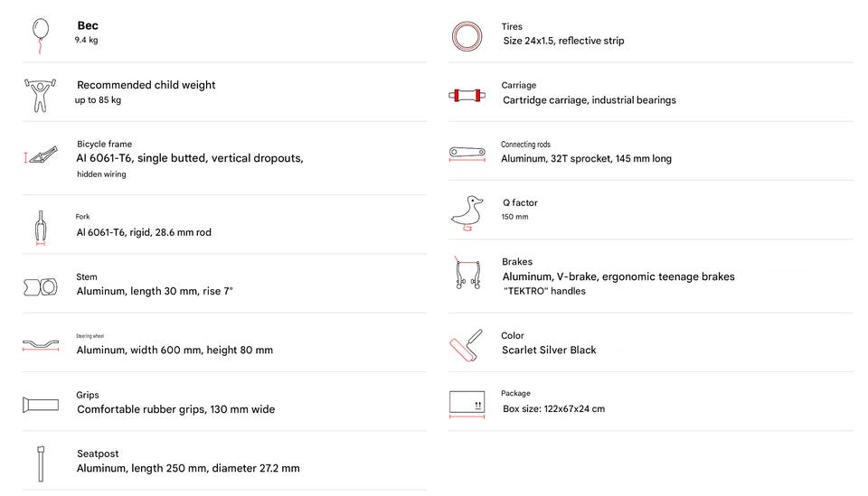The width and height of the screenshot is (868, 496).
Task: Click the duck Q factor icon
Action: pyautogui.click(x=467, y=213)
